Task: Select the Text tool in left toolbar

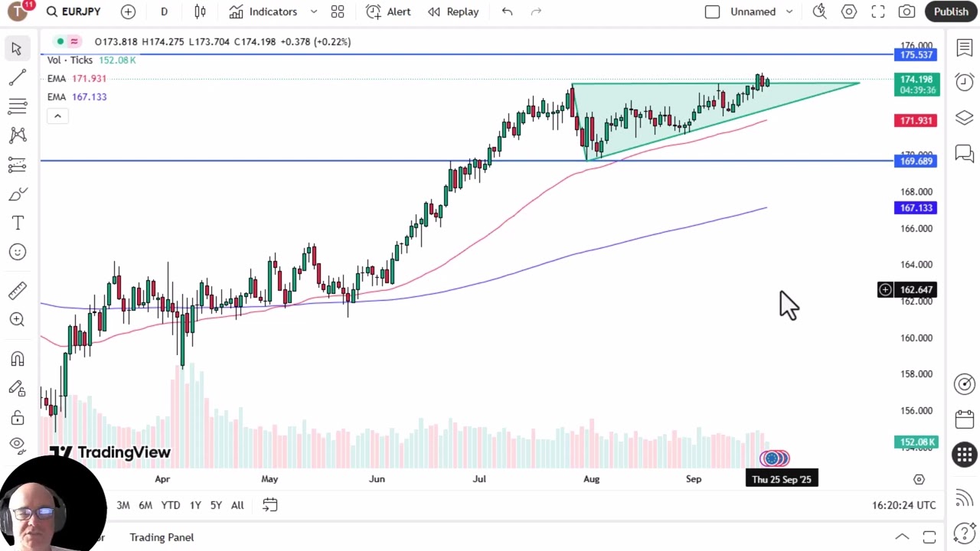Action: tap(17, 223)
